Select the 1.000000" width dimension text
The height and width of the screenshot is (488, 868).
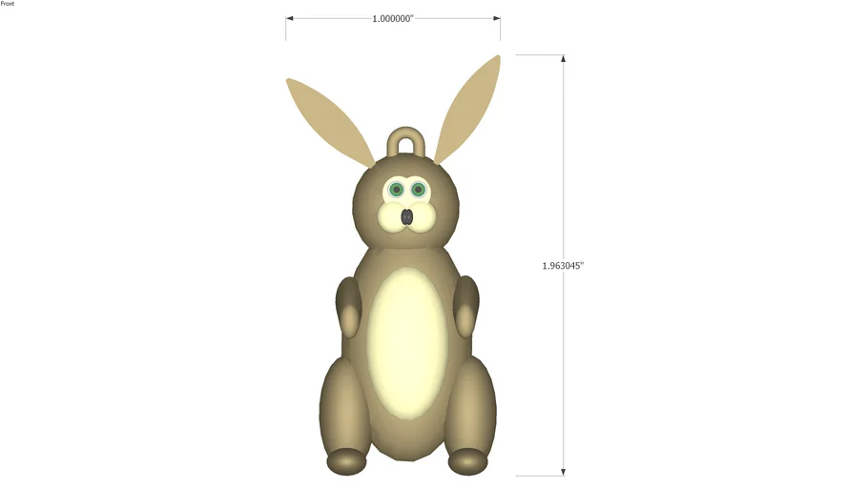393,19
